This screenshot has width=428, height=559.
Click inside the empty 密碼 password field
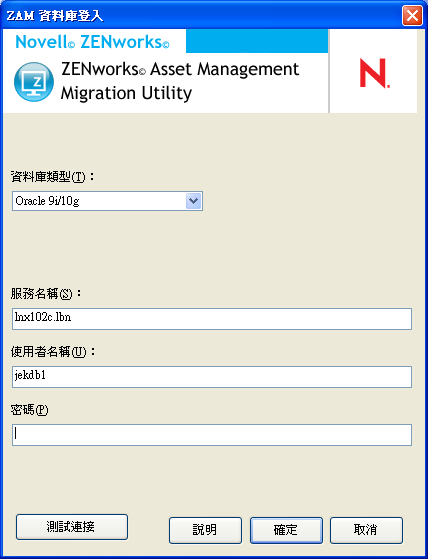[212, 435]
